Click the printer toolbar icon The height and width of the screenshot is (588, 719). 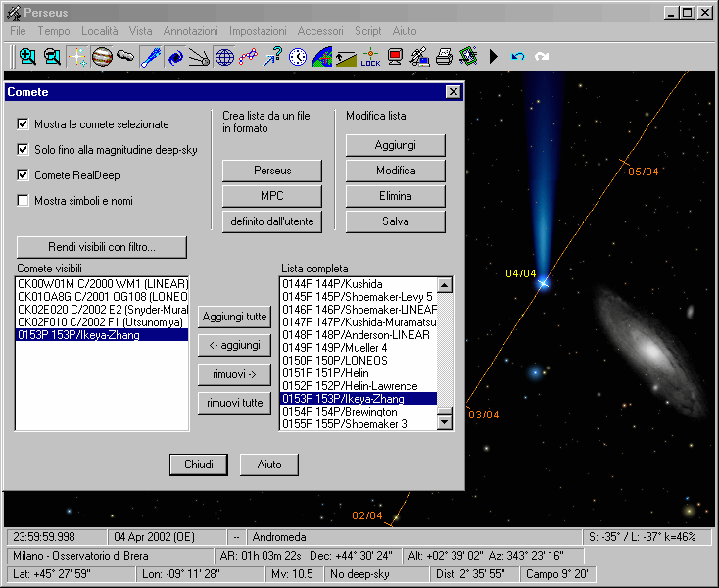point(444,57)
